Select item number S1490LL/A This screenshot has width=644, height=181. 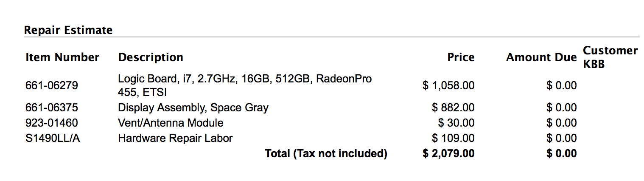tap(53, 139)
